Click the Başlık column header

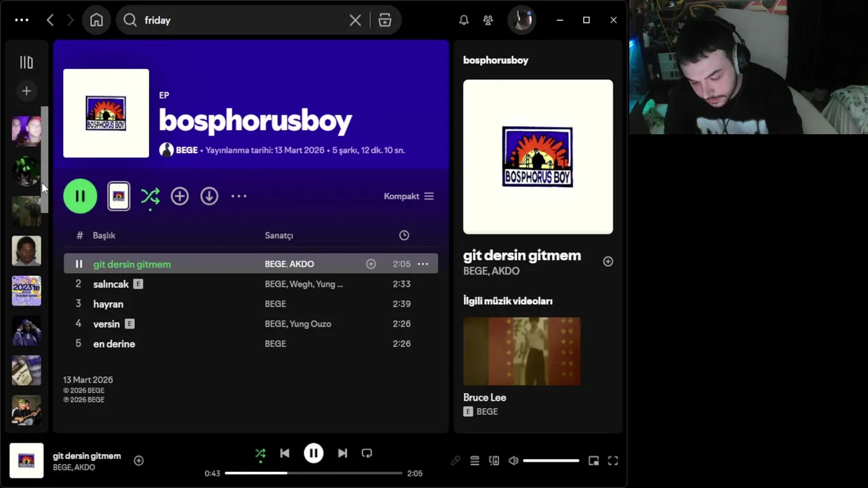104,235
